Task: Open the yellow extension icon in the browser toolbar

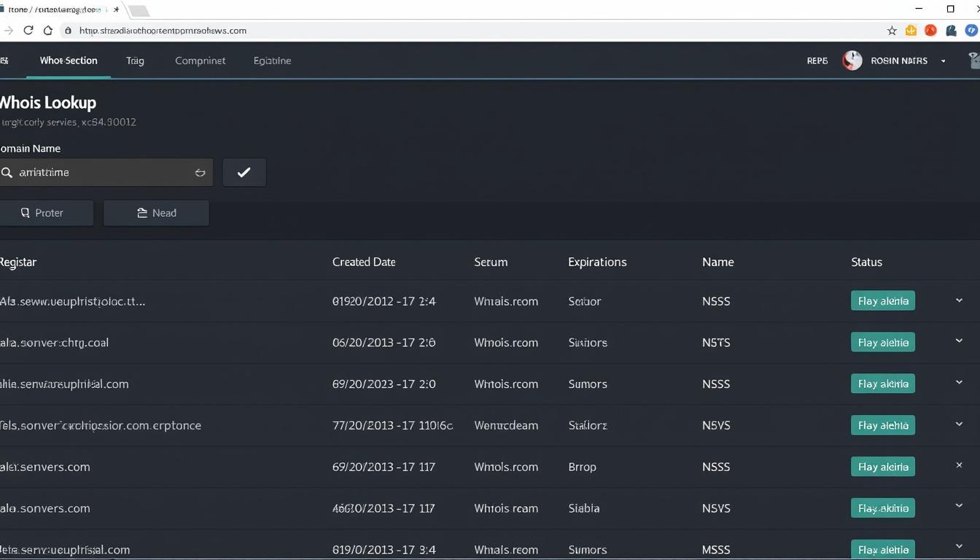Action: 911,31
